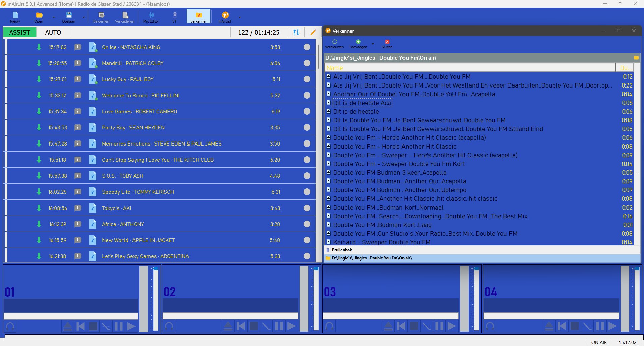Image resolution: width=644 pixels, height=346 pixels.
Task: Open the Toevoegen dropdown arrow in Verkenner
Action: 373,44
